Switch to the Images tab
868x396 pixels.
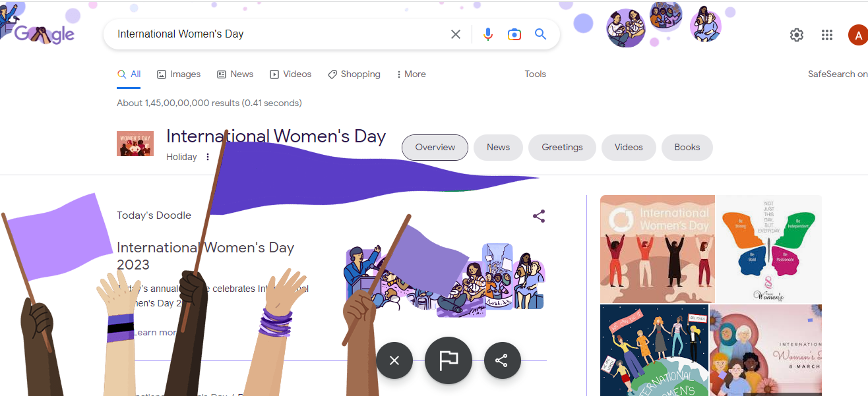click(179, 74)
